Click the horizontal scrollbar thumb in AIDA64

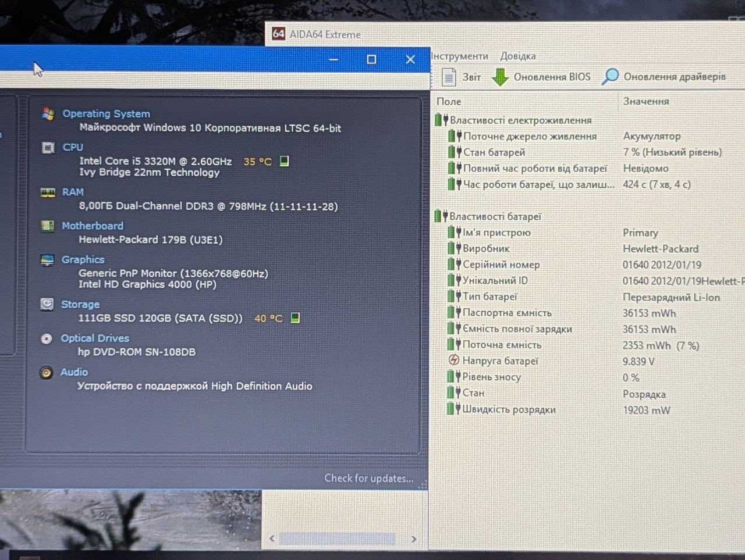pyautogui.click(x=338, y=539)
